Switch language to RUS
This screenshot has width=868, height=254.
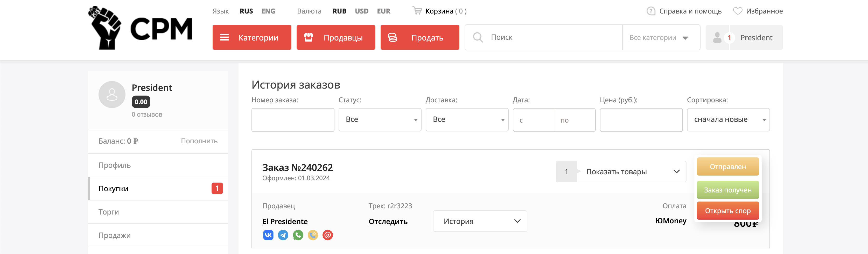pos(246,11)
